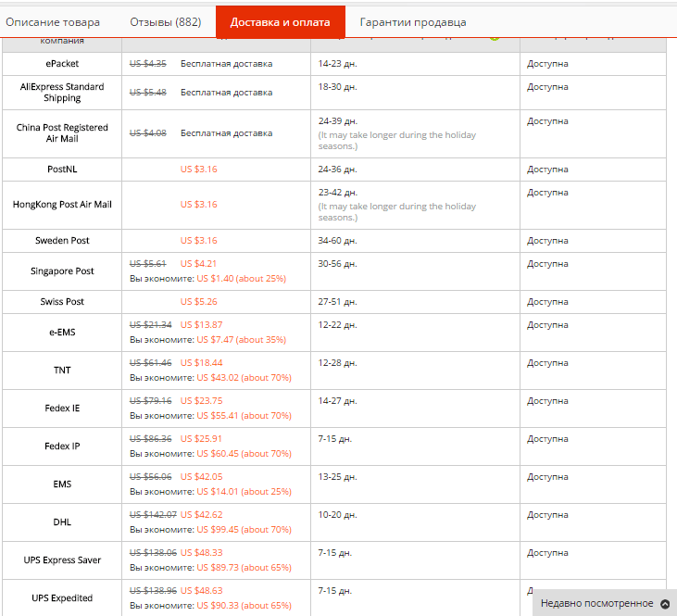The image size is (677, 616).
Task: Click the US $43.02 (about 70%) savings
Action: click(244, 378)
